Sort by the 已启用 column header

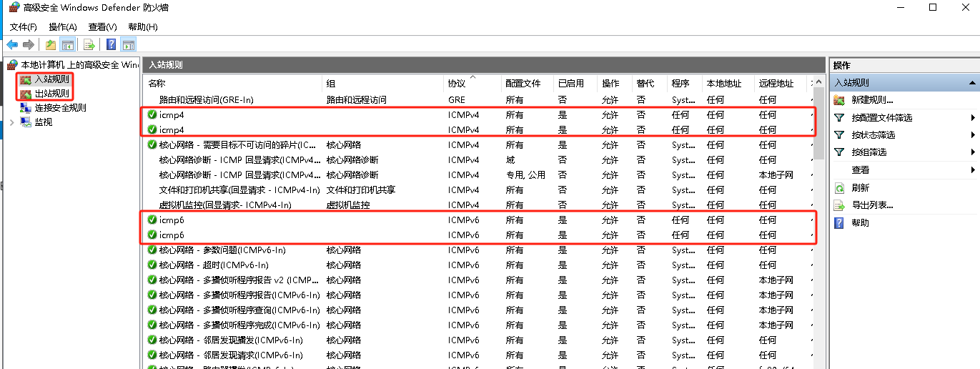click(x=575, y=84)
